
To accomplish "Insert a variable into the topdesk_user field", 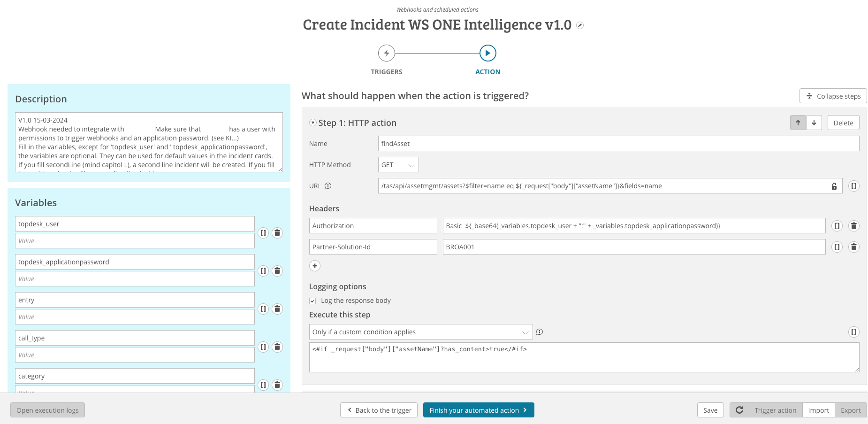I will pos(263,233).
